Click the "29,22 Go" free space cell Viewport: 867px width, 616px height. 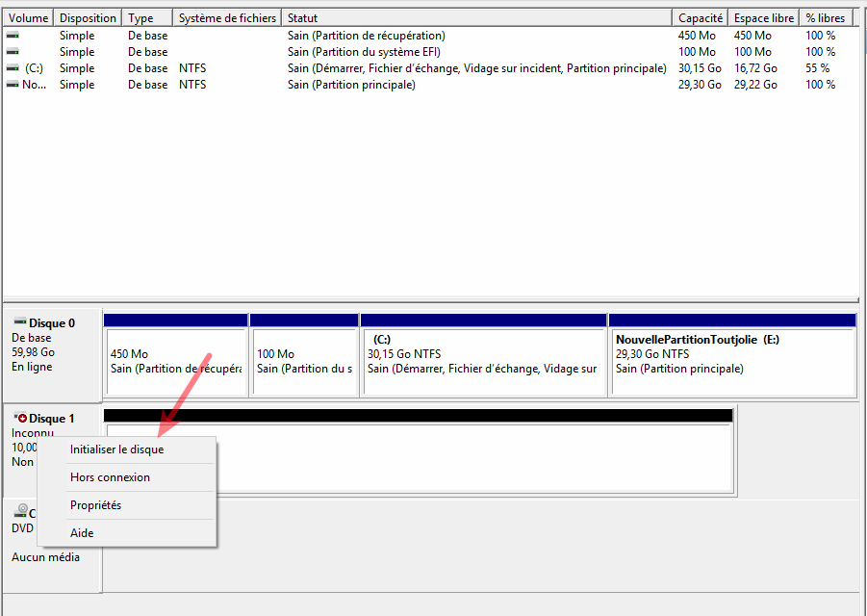(x=755, y=85)
